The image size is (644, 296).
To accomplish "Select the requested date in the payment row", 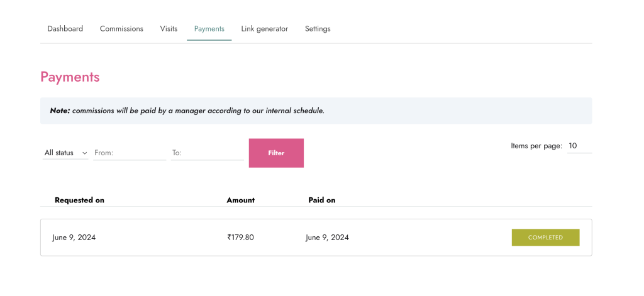I will [x=74, y=238].
